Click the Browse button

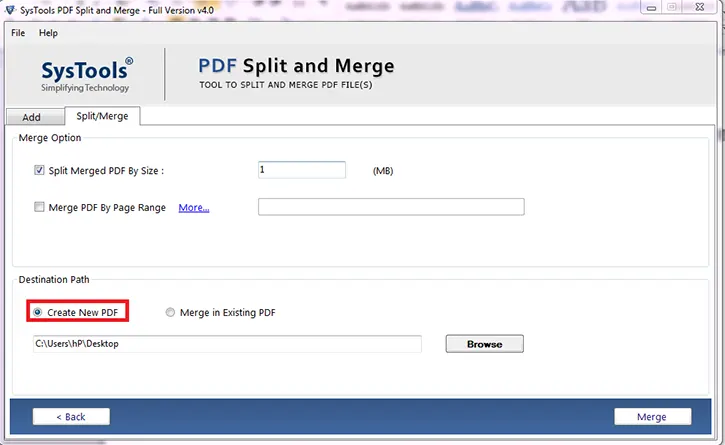[485, 344]
